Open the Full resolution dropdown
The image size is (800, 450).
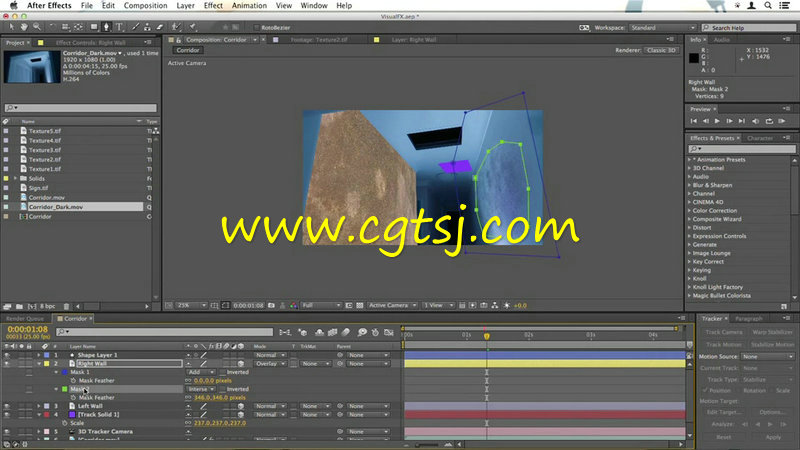[321, 306]
